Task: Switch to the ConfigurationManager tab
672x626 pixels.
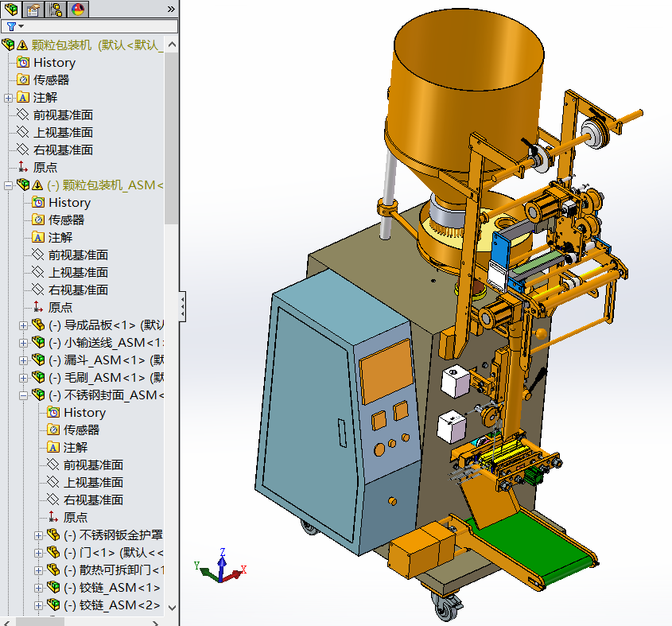Action: tap(56, 9)
